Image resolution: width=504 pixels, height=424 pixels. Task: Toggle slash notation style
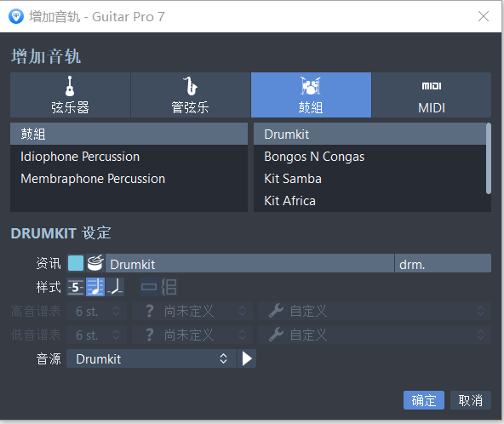click(x=115, y=287)
